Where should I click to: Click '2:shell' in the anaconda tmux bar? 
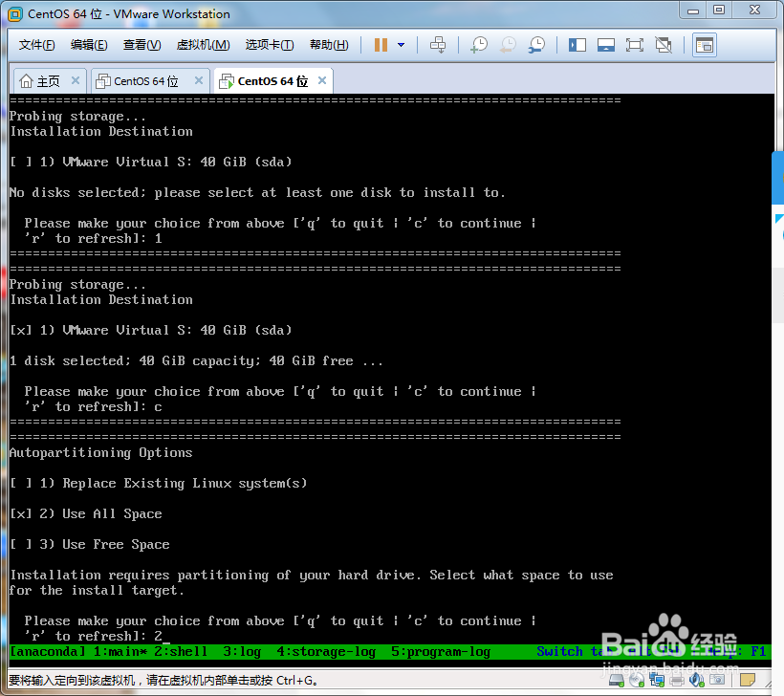(181, 651)
